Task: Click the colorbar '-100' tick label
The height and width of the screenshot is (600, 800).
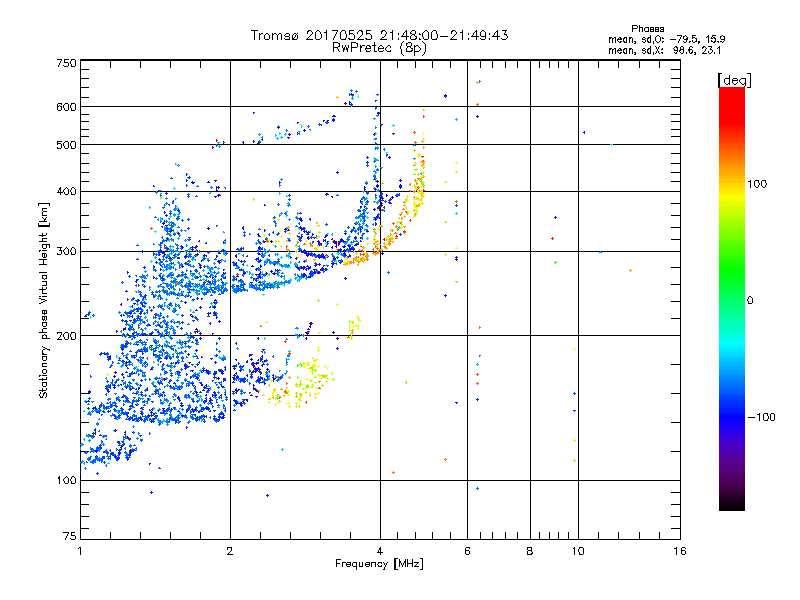Action: click(761, 417)
